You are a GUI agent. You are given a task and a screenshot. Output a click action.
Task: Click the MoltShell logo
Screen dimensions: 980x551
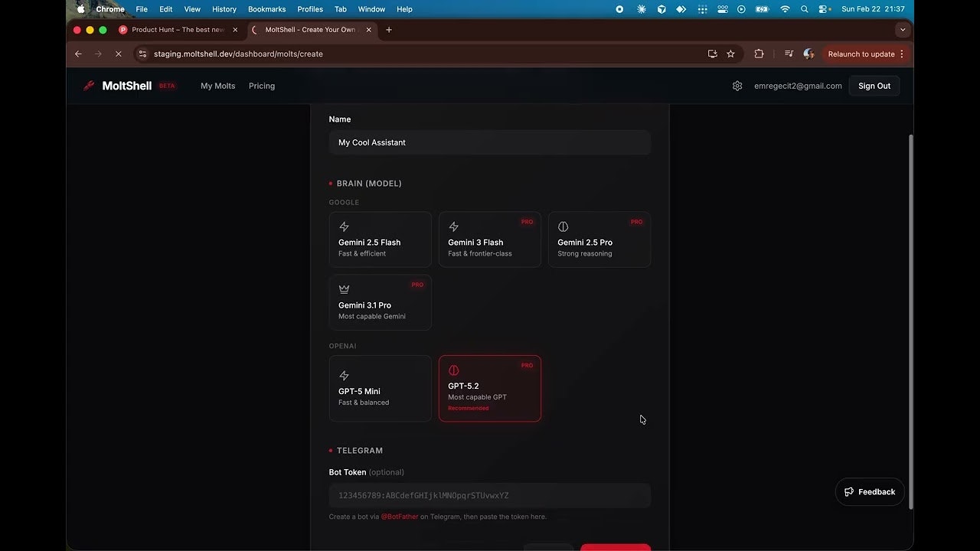[x=118, y=86]
